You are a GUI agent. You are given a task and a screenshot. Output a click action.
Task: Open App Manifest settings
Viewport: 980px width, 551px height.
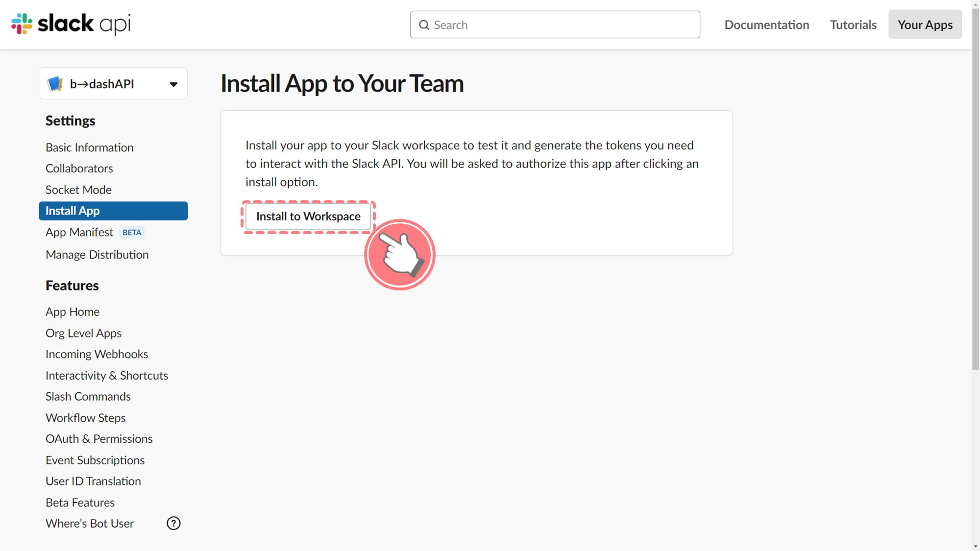pos(79,232)
